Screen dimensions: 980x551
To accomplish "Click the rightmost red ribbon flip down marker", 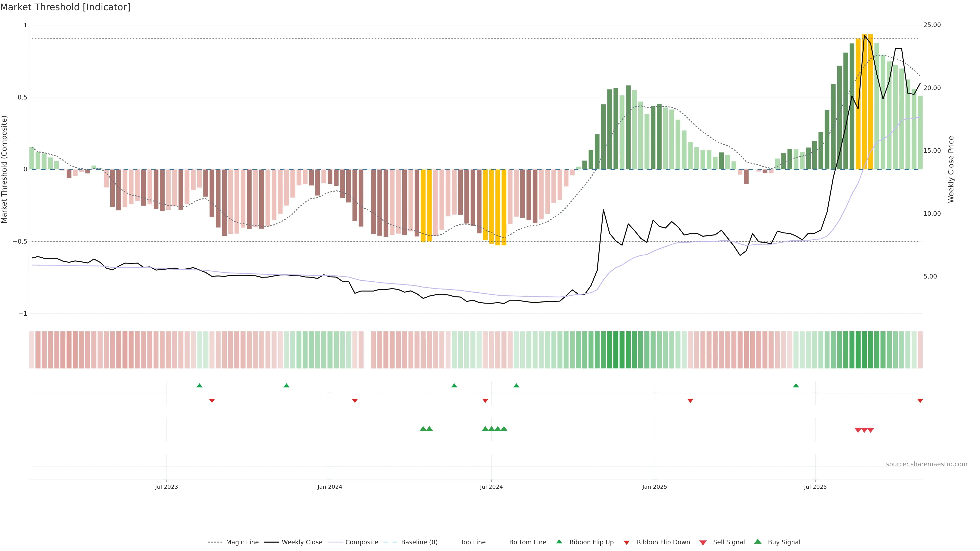I will (920, 401).
